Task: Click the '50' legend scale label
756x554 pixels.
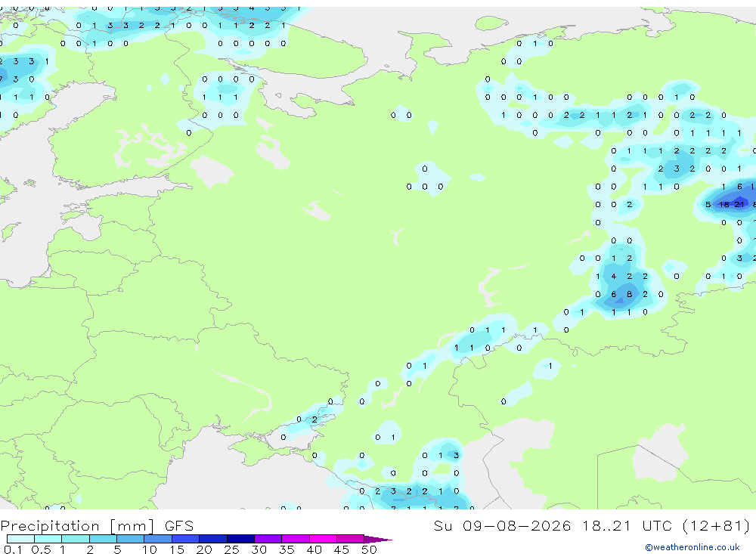Action: point(369,549)
